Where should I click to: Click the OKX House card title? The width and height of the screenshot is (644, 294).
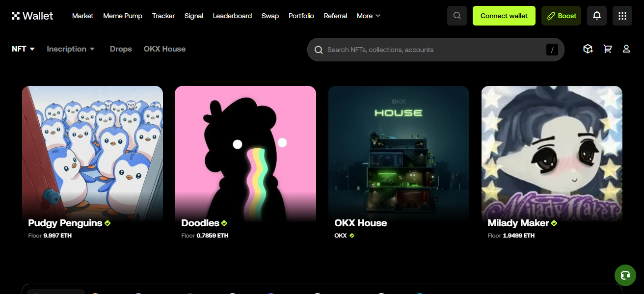click(x=361, y=223)
